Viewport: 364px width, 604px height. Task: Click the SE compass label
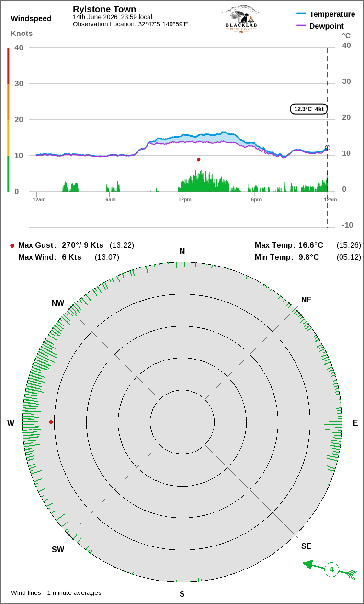(x=306, y=546)
